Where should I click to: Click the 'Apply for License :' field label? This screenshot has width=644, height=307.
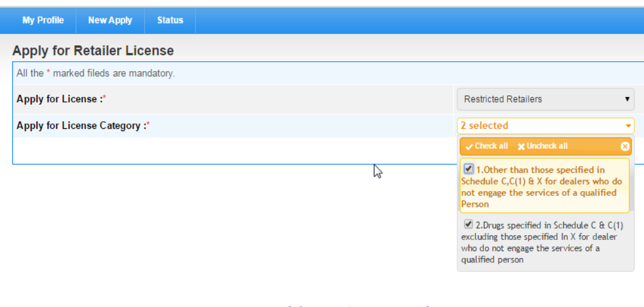point(59,99)
